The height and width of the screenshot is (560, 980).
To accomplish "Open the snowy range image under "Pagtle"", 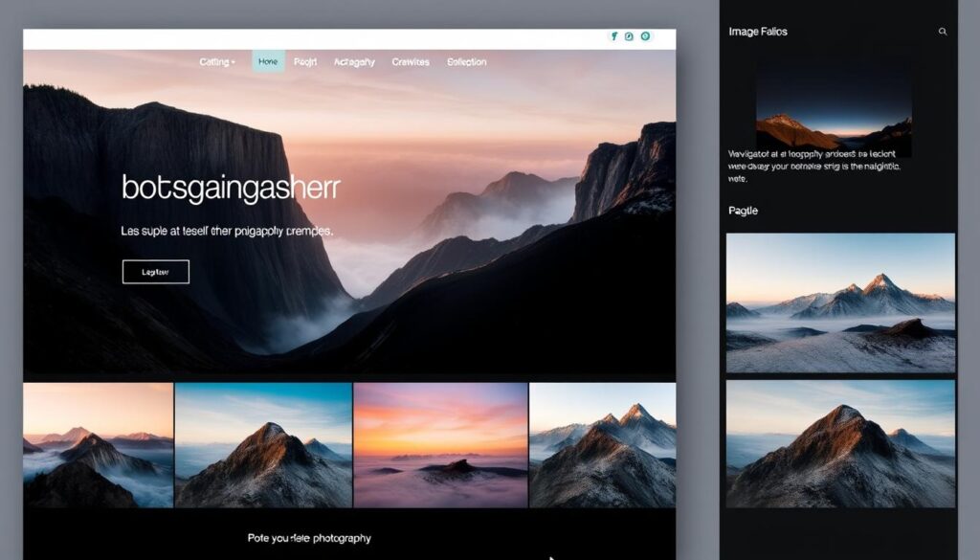I will pyautogui.click(x=840, y=302).
